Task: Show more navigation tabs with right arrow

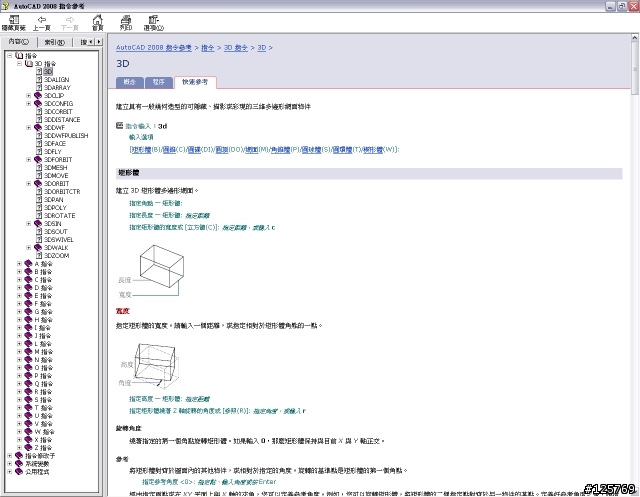Action: point(99,42)
